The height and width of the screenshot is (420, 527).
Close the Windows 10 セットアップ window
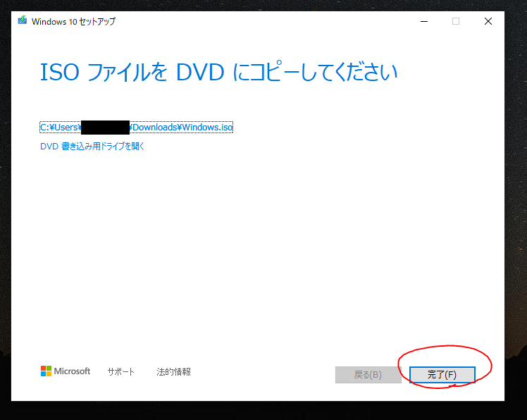click(488, 21)
